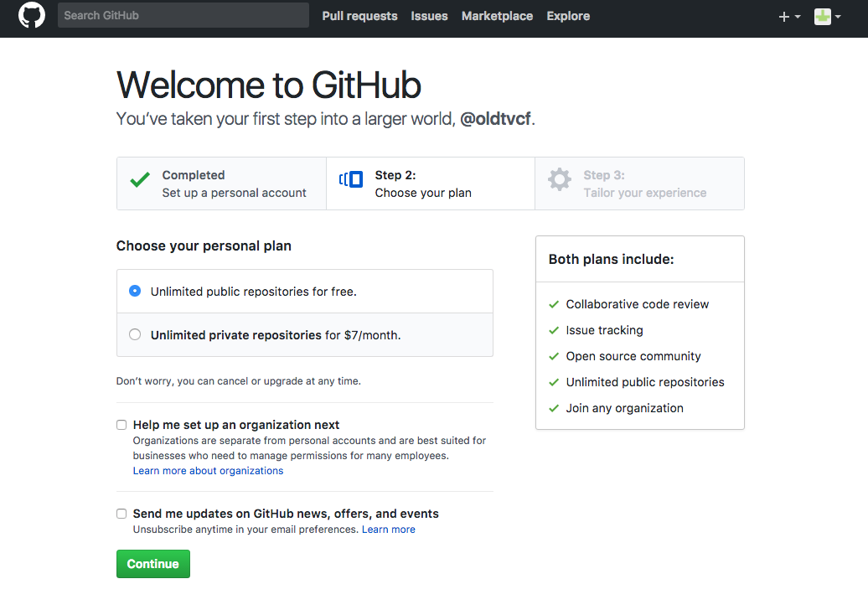Image resolution: width=868 pixels, height=610 pixels.
Task: Go to Marketplace in the header
Action: tap(497, 16)
